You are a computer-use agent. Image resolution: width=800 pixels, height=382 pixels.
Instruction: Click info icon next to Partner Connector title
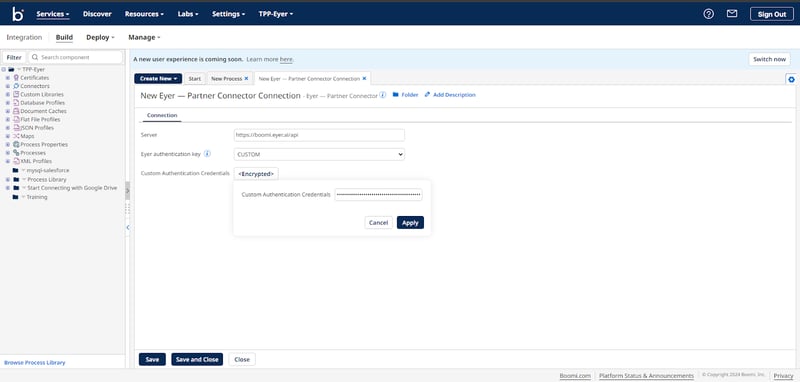383,95
